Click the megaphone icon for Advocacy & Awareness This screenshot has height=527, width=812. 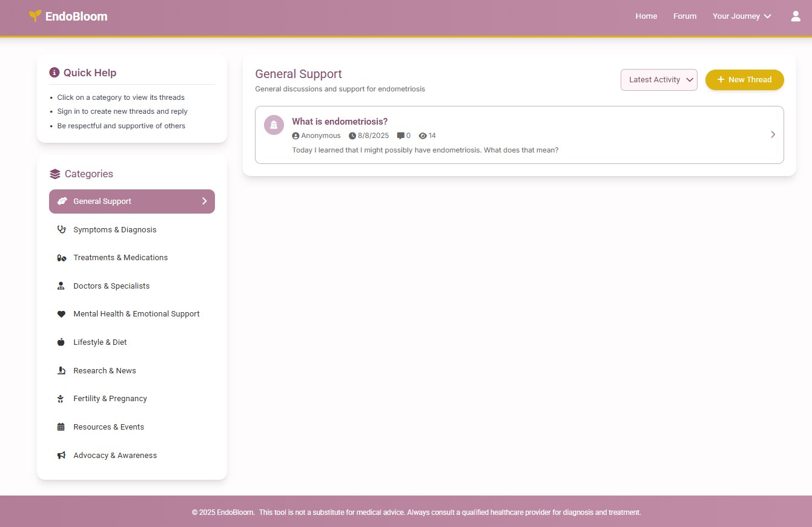coord(61,456)
